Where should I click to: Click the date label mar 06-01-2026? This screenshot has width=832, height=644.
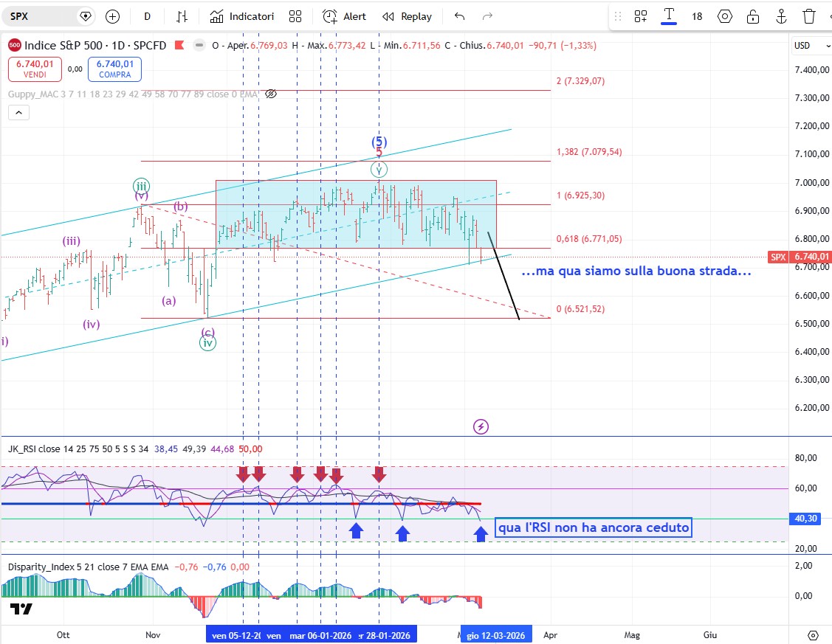pyautogui.click(x=320, y=635)
